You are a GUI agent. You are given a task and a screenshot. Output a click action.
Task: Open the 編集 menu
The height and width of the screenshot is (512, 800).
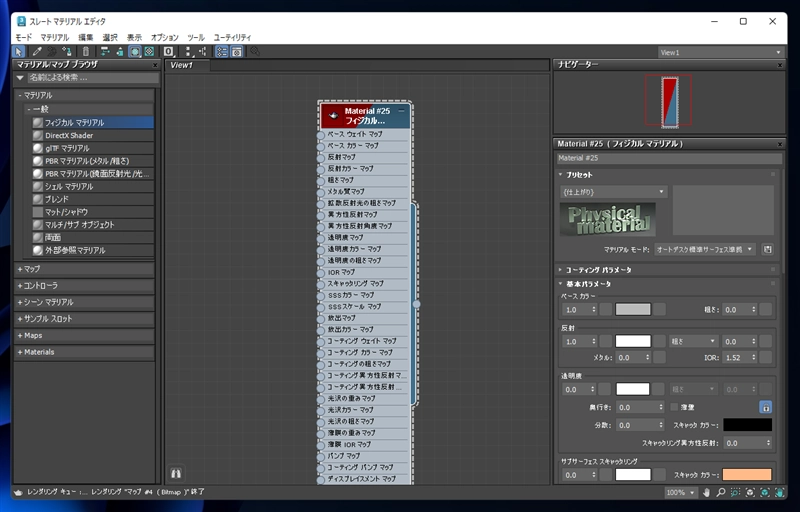coord(86,37)
